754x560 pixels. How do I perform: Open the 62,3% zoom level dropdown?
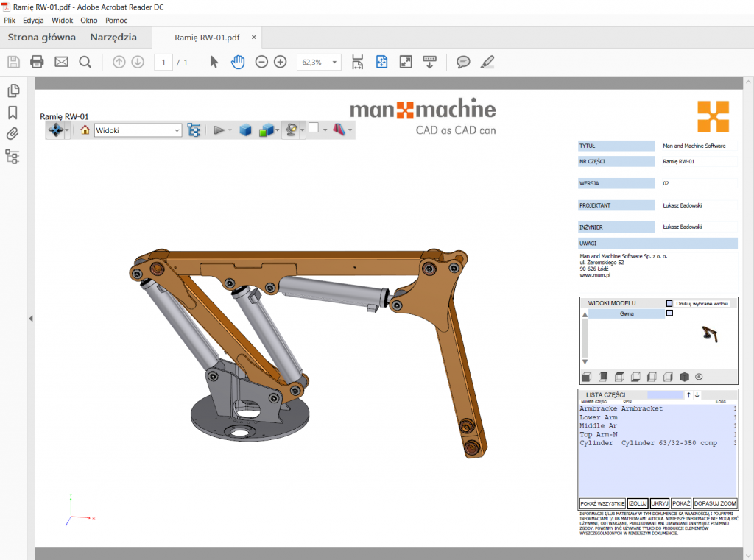click(319, 63)
